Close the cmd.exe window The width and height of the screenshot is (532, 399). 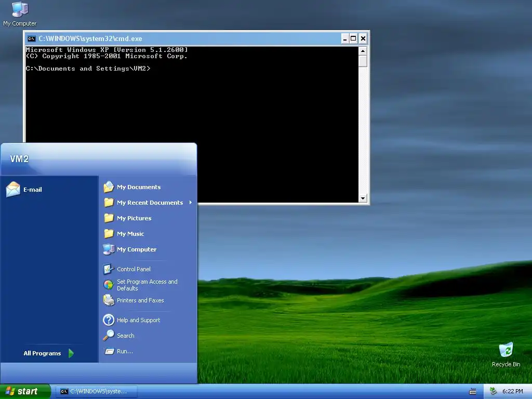pos(363,38)
